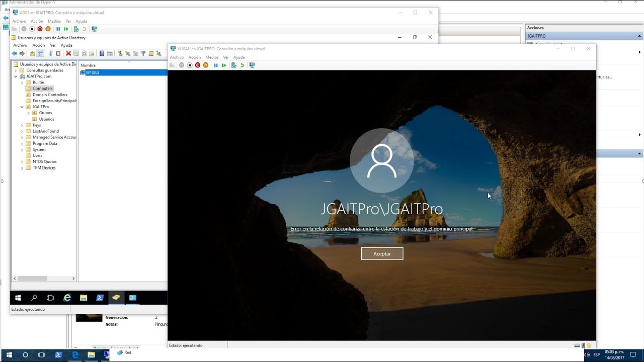
Task: Expand the Keys container
Action: click(22, 125)
